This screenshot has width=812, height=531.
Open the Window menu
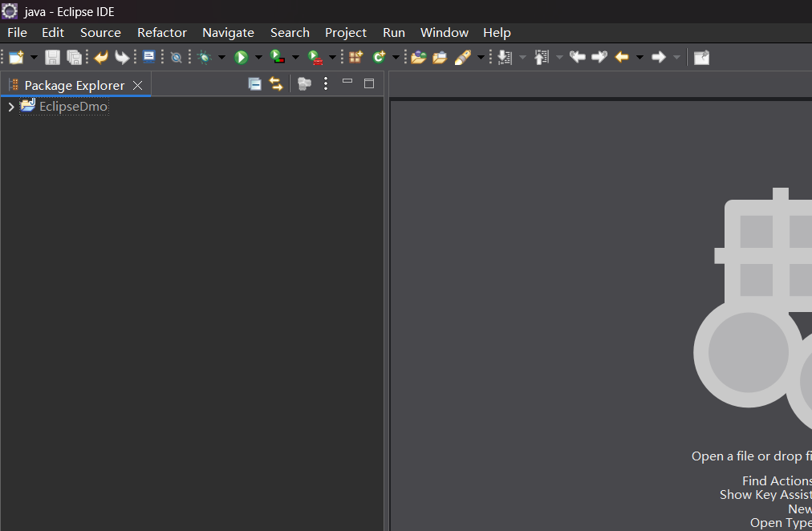(445, 33)
